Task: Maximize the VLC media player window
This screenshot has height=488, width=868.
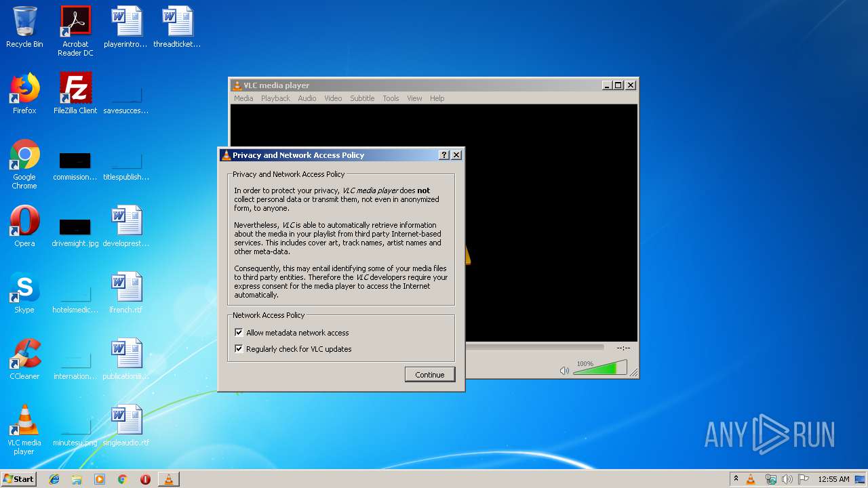Action: point(618,85)
